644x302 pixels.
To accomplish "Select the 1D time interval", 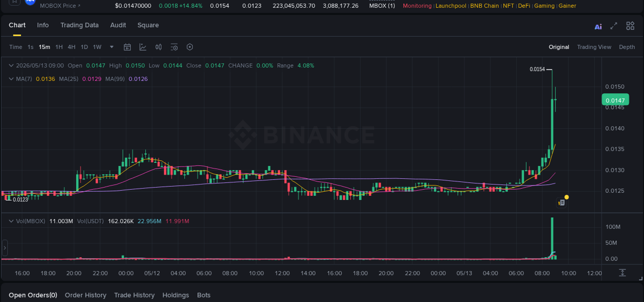I will tap(84, 47).
